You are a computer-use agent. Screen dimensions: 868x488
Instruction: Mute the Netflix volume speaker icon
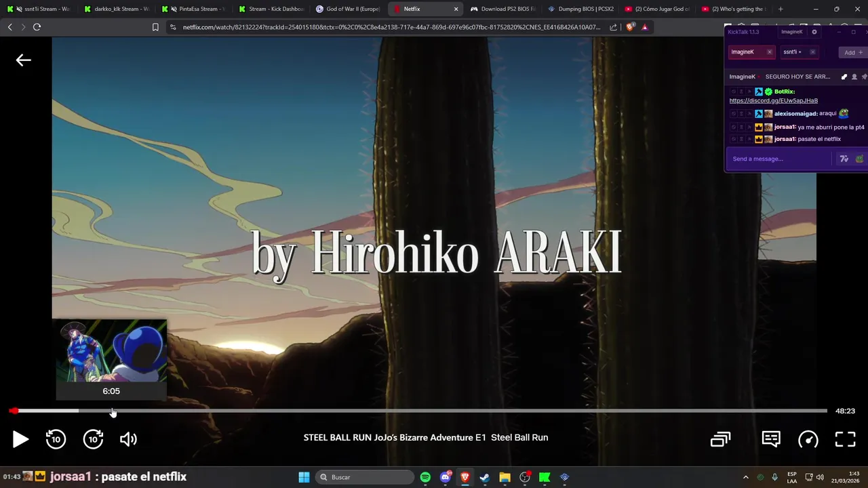point(128,439)
